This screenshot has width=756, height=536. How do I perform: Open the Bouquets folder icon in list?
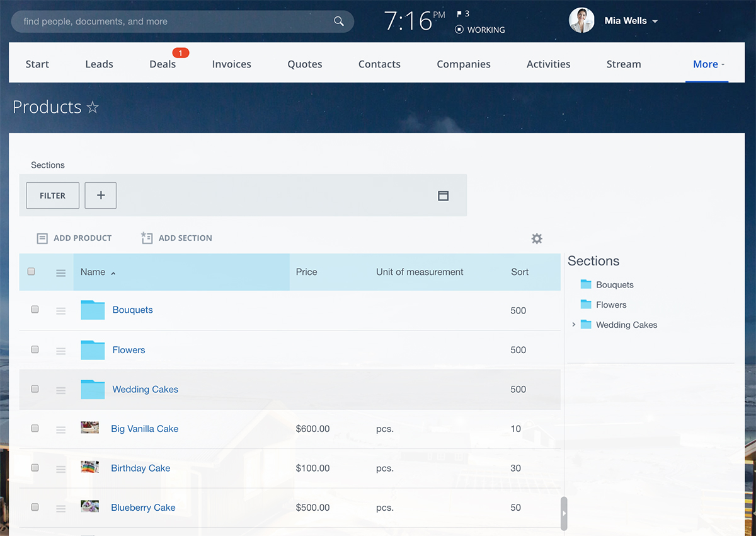(93, 310)
